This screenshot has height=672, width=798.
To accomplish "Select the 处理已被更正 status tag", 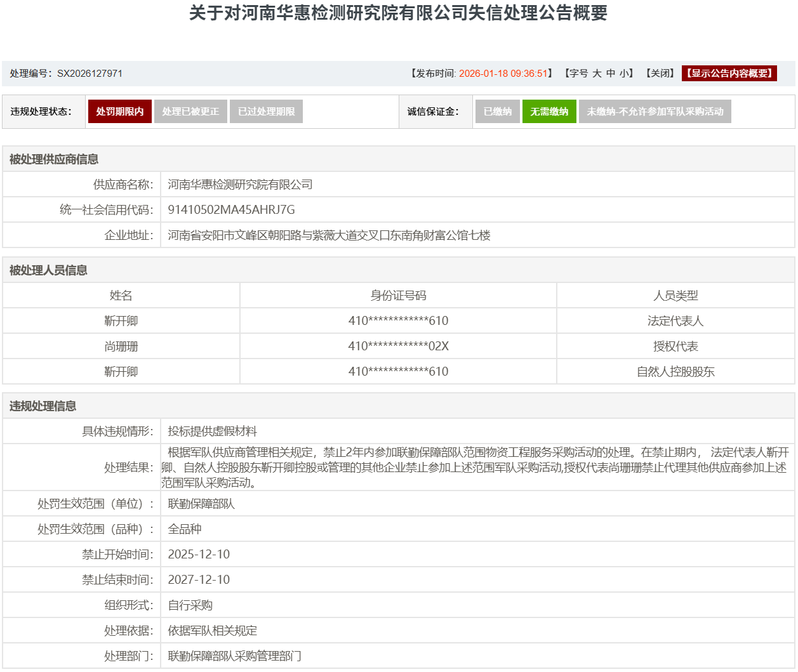I will click(190, 112).
